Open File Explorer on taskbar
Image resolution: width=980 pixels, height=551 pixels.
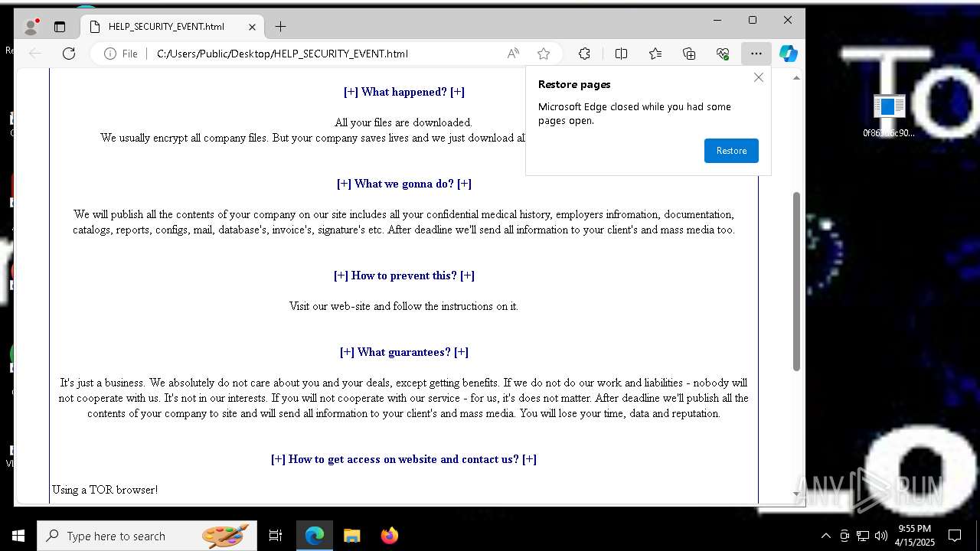coord(351,536)
